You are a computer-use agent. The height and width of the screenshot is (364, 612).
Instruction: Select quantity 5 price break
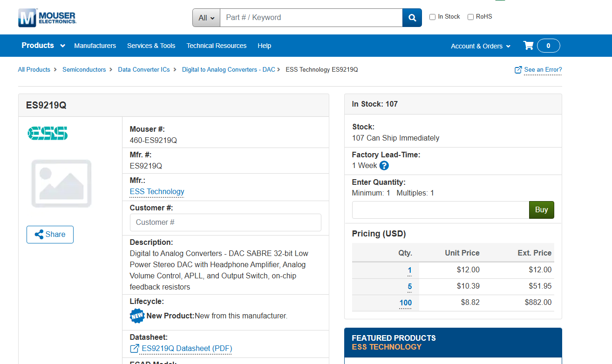coord(410,286)
